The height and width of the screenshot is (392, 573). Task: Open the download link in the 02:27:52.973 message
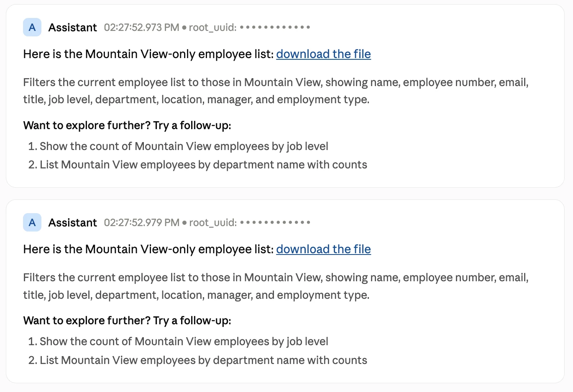click(323, 54)
